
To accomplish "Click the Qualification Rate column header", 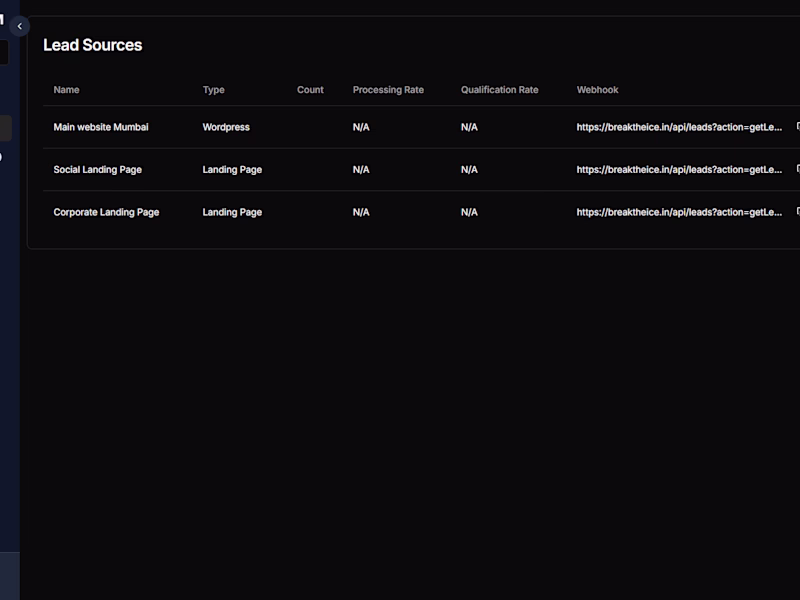I will [499, 90].
